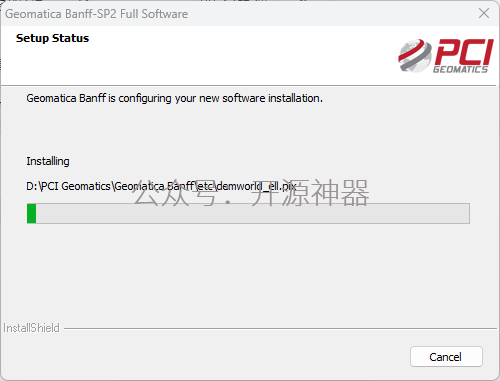Click the demworld_ell.pix file name

(x=257, y=186)
